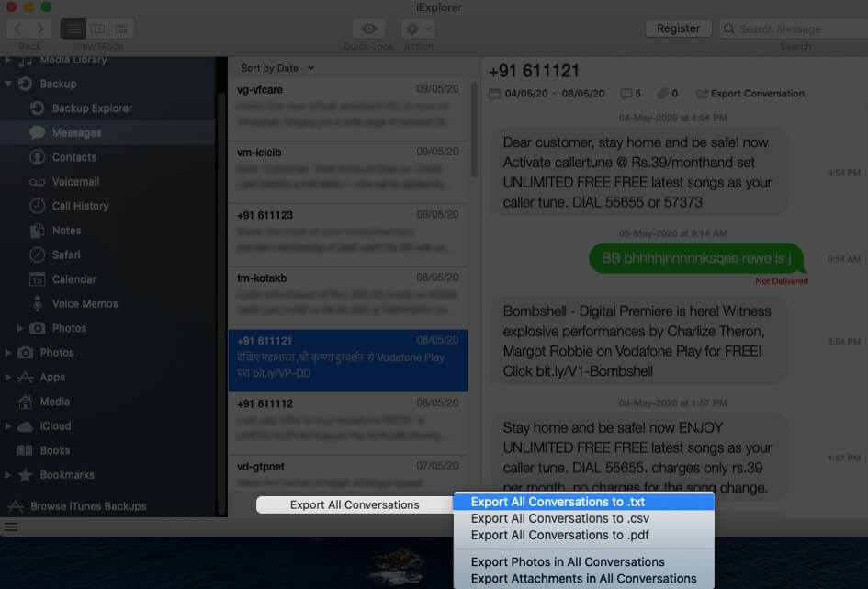Screen dimensions: 868x589
Task: Select the +91 611123 conversation
Action: [347, 234]
